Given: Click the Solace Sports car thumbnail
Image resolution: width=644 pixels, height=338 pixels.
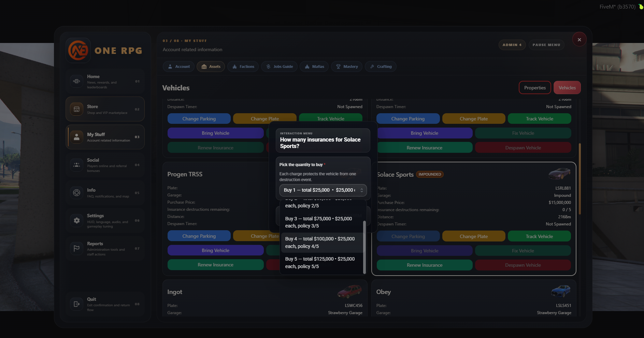Looking at the screenshot, I should coord(559,174).
